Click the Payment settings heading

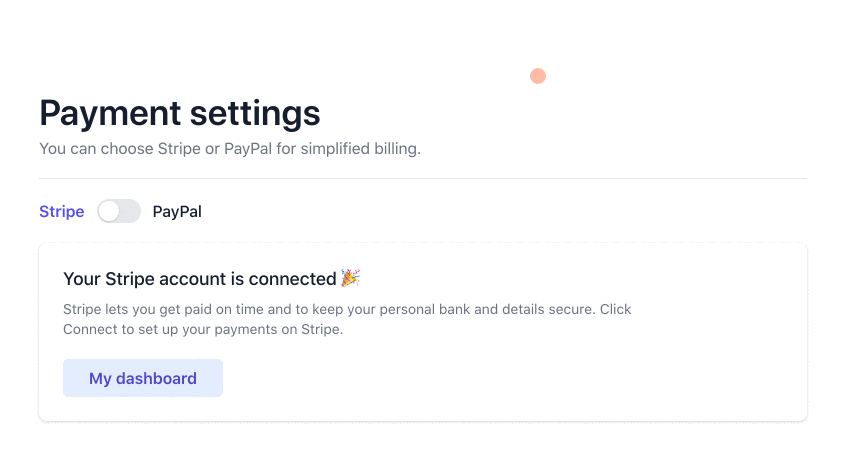[x=180, y=113]
